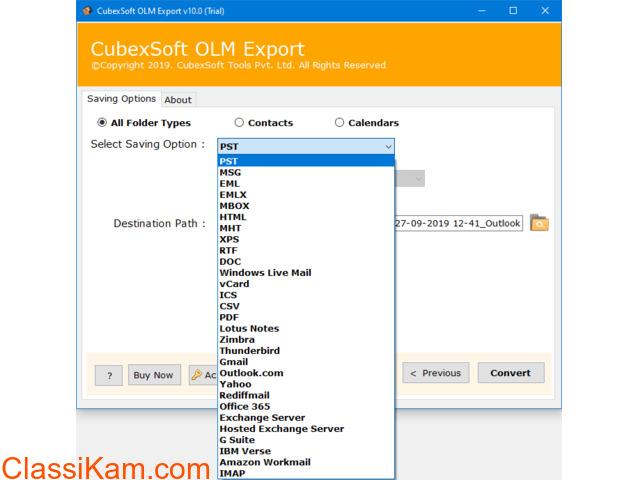Open the Saving Options tab
Viewport: 640px width, 480px height.
(121, 99)
